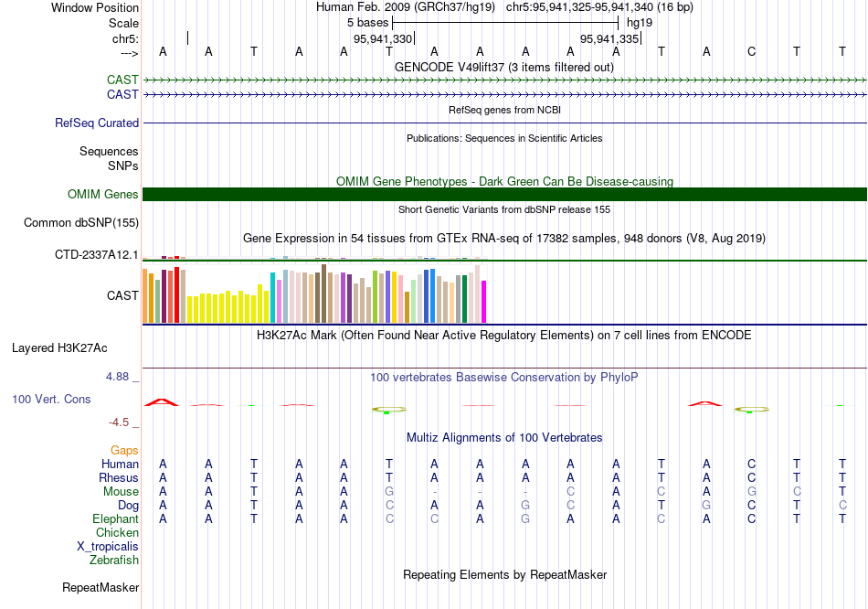This screenshot has width=868, height=609.
Task: Click the cyan bar in CAST GTEx chart
Action: 273,297
